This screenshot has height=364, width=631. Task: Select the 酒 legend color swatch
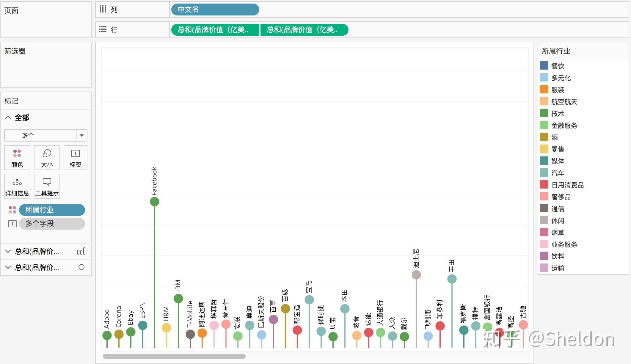coord(544,137)
